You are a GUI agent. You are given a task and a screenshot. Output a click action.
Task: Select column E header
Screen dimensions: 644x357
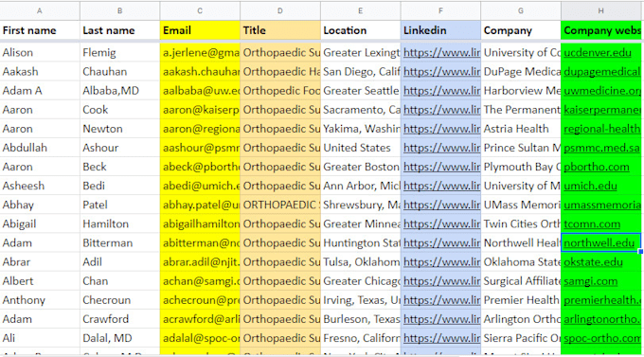pyautogui.click(x=360, y=10)
